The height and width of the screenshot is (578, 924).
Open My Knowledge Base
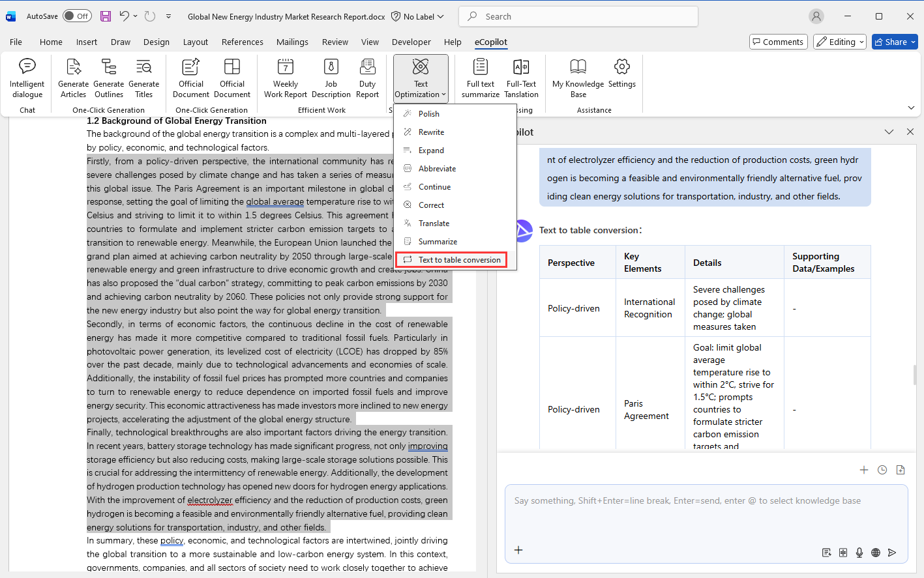pos(578,78)
